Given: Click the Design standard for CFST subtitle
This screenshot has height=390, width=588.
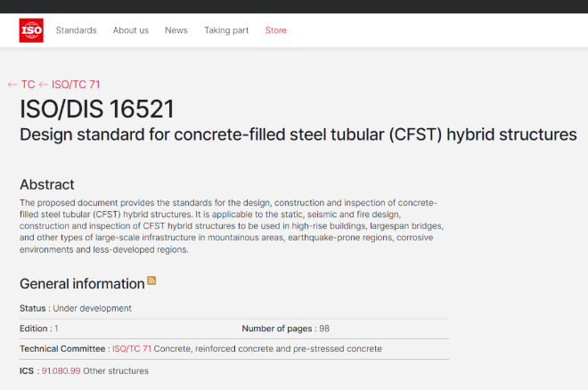Looking at the screenshot, I should [298, 135].
